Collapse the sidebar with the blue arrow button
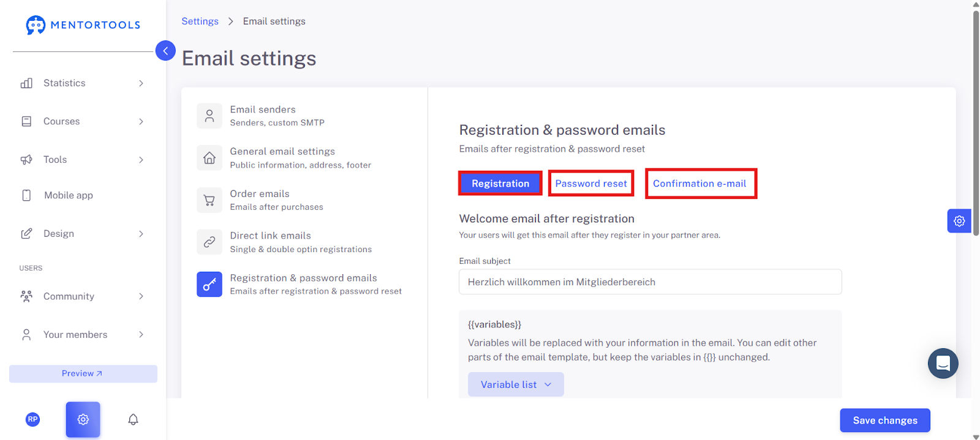This screenshot has height=440, width=980. [x=165, y=50]
